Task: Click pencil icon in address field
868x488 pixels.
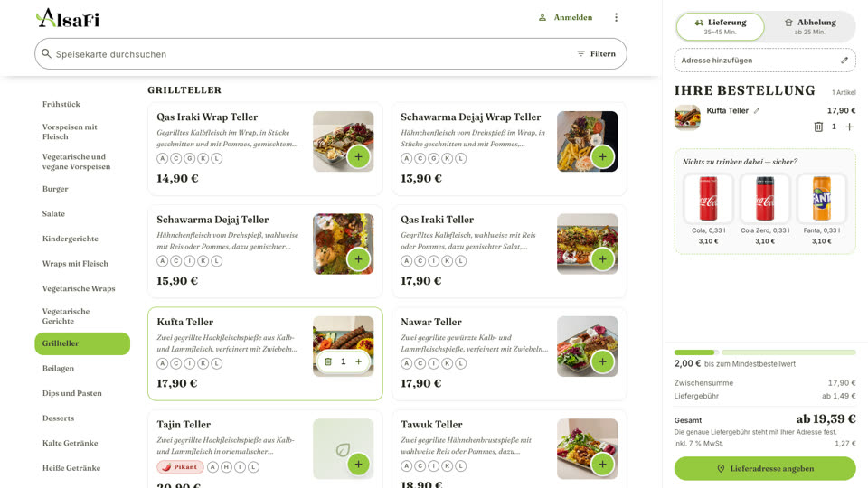Action: (844, 61)
